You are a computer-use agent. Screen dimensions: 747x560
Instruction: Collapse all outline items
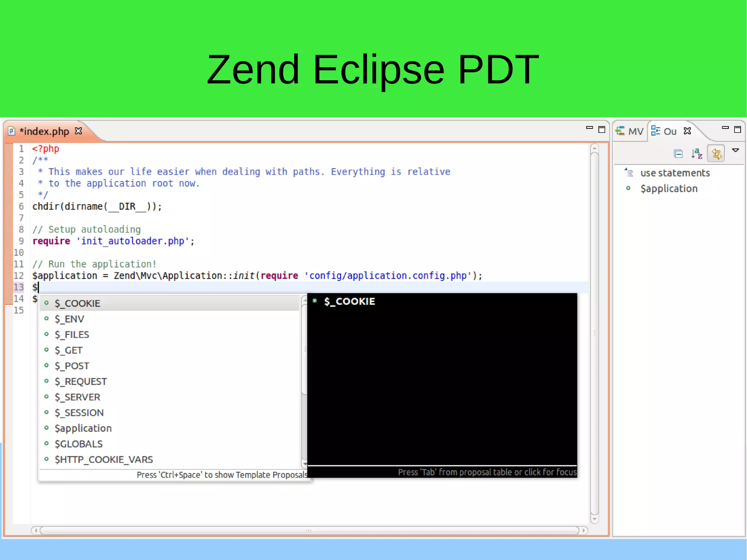click(x=678, y=154)
